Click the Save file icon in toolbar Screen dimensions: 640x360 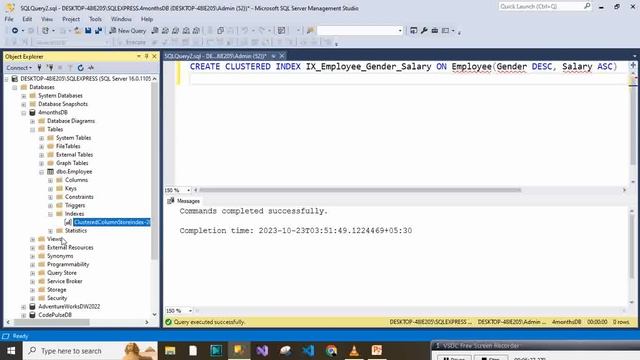pyautogui.click(x=88, y=31)
